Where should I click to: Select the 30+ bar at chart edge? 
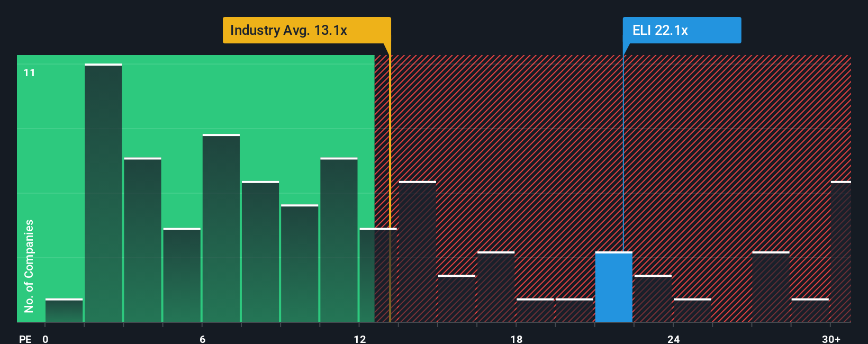click(841, 252)
